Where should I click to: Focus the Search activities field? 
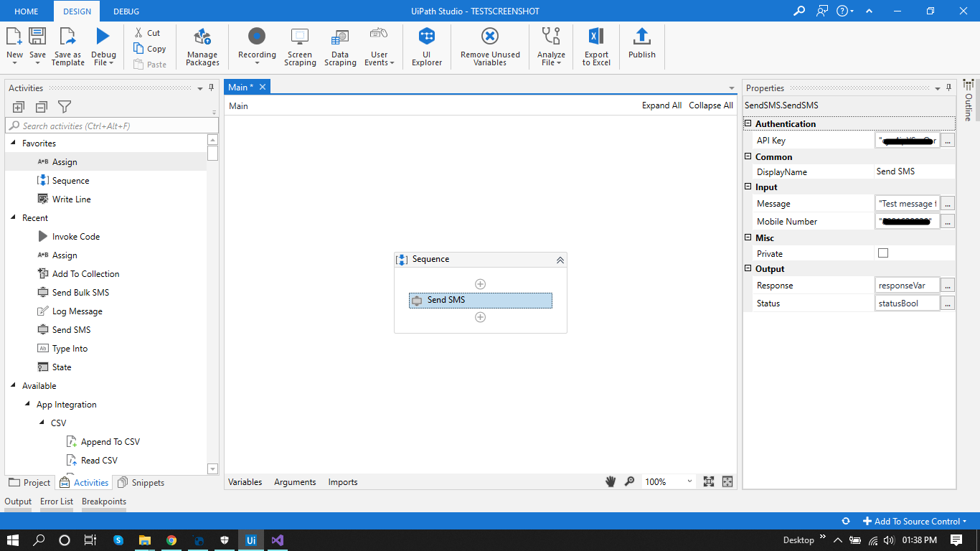click(x=112, y=126)
